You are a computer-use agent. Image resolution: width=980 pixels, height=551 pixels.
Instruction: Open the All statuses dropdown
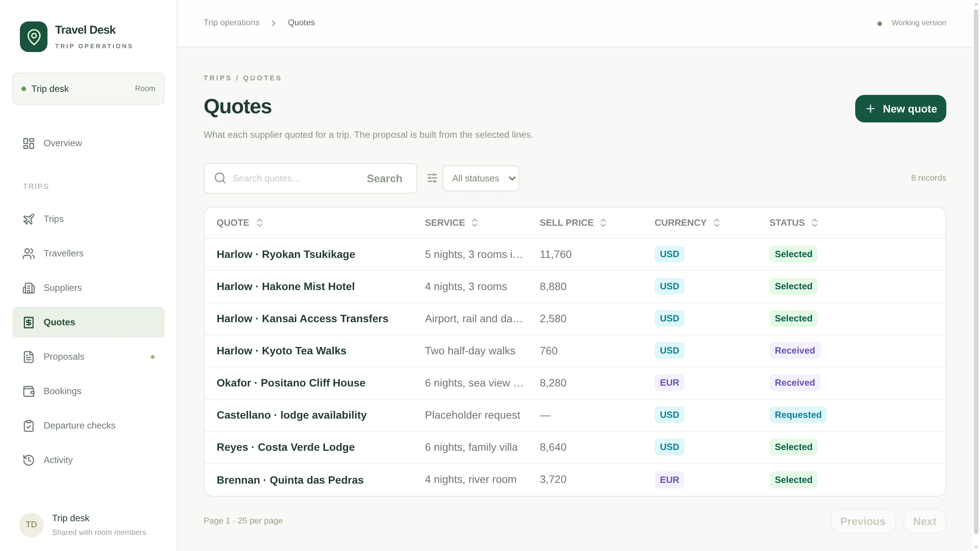(481, 178)
